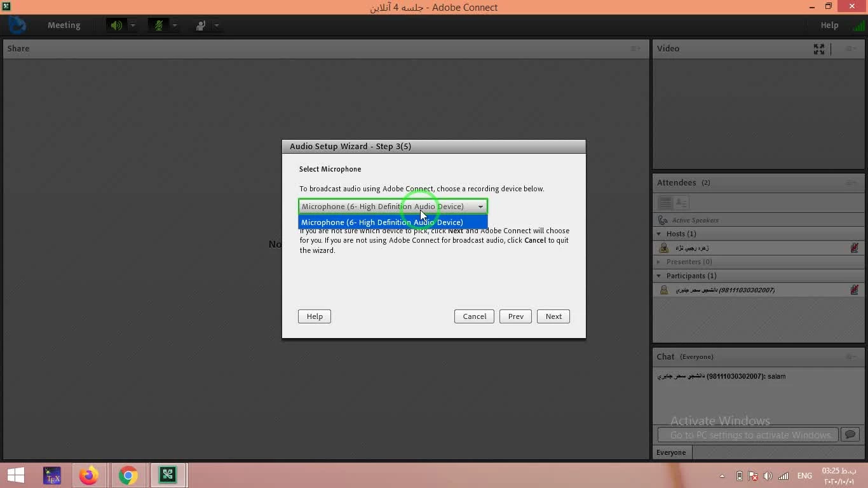Select participant 98111030302007 in attendee list
Viewport: 868px width, 488px height.
point(758,290)
